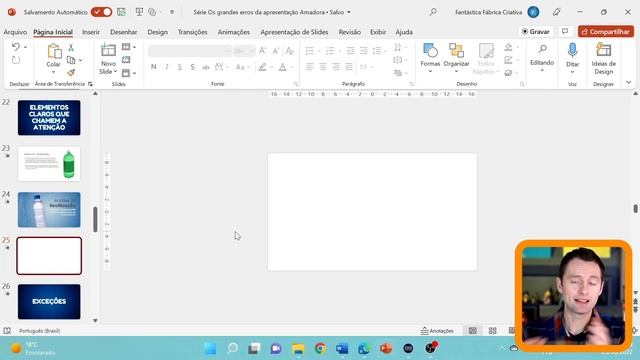Viewport: 640px width, 360px height.
Task: Click the Ideias de Design icon
Action: click(x=603, y=51)
